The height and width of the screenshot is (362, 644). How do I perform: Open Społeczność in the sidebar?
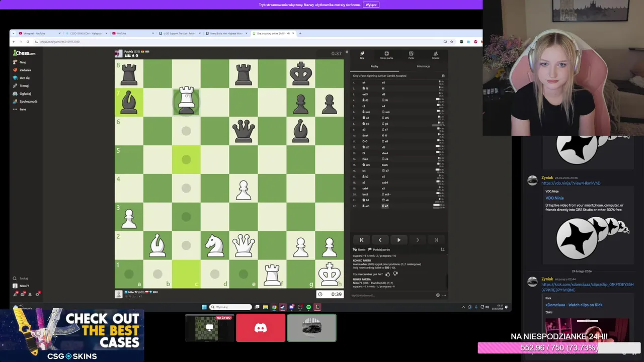pos(25,101)
